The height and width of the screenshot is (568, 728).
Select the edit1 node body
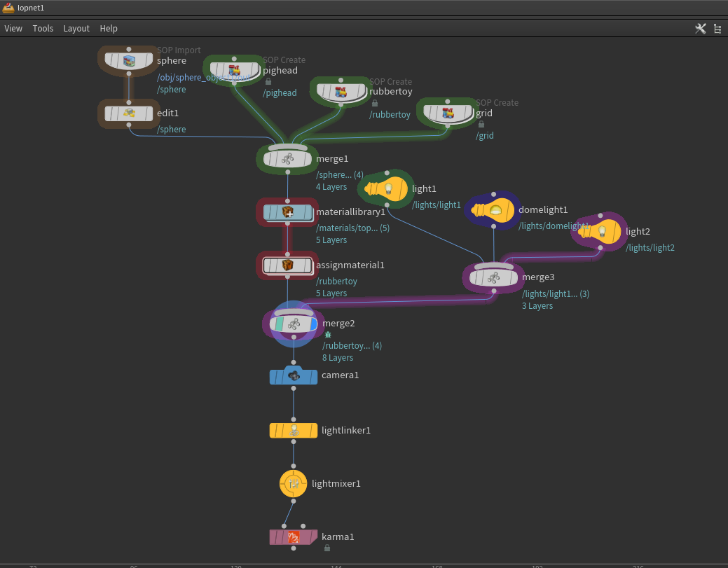tap(129, 113)
